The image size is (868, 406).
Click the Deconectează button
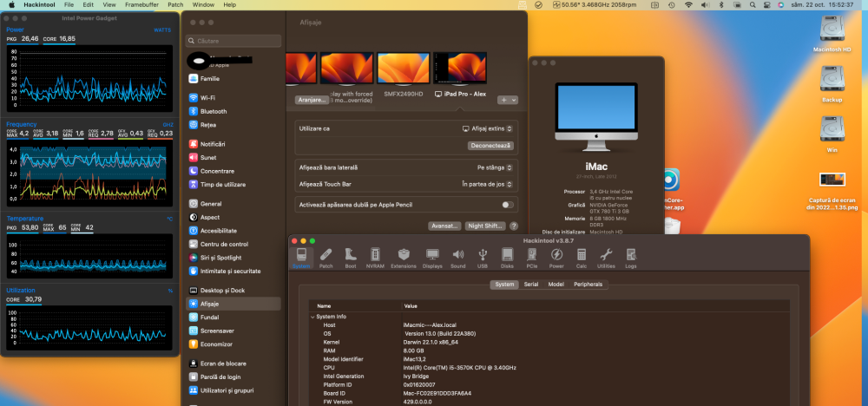click(x=490, y=146)
